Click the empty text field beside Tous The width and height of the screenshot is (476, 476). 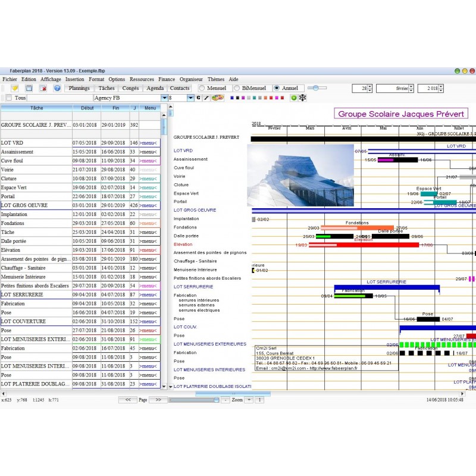point(60,98)
